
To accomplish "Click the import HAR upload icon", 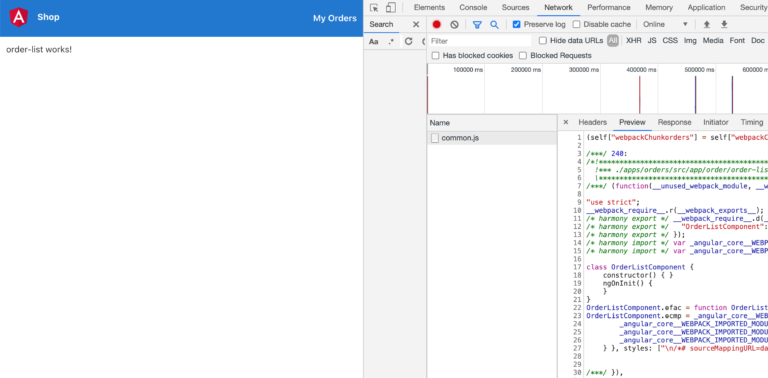I will click(x=706, y=24).
